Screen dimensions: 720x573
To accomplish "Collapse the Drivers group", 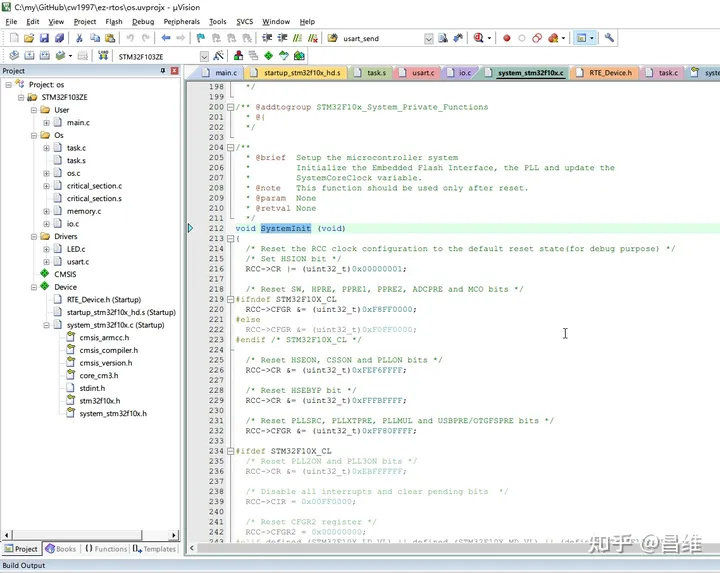I will [34, 236].
